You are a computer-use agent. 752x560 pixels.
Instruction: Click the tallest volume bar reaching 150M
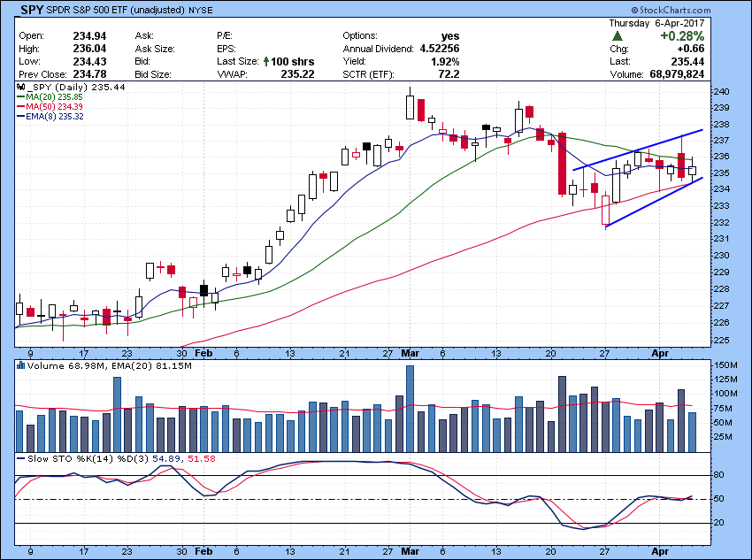tap(410, 409)
